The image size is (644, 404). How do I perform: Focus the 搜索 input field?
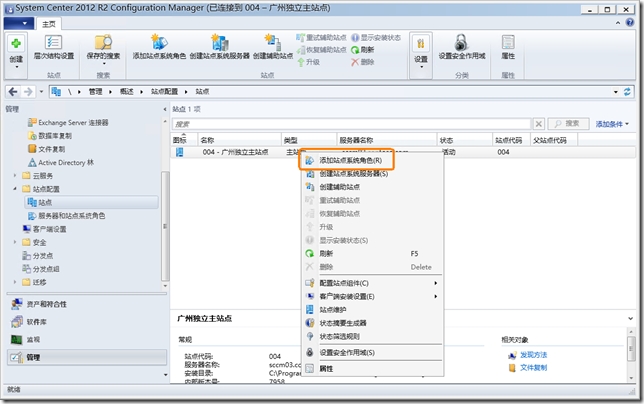point(352,124)
